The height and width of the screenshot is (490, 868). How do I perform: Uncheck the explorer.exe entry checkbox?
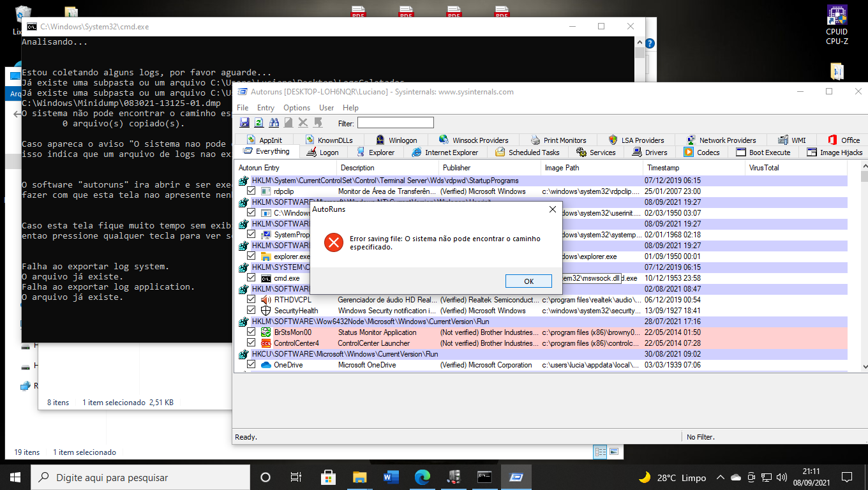tap(251, 256)
